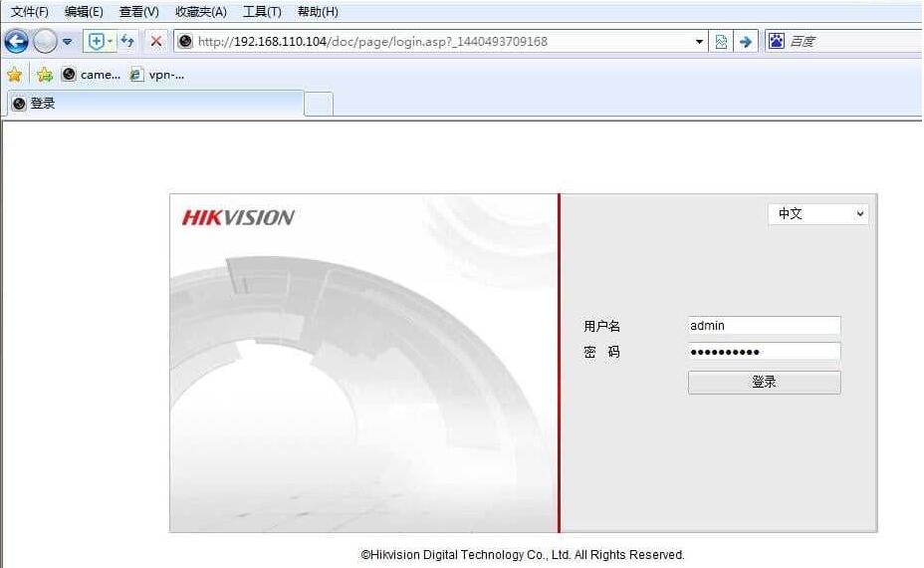
Task: Open the recent pages history arrow
Action: coord(68,41)
